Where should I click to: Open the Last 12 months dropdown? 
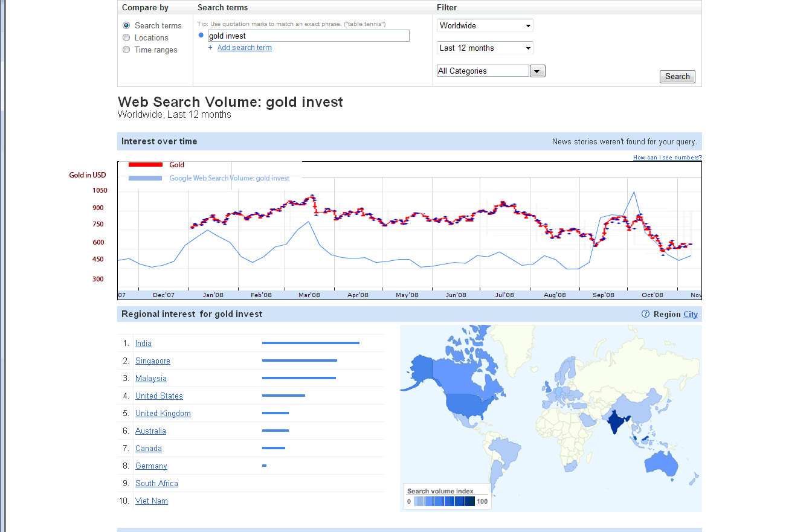coord(485,48)
